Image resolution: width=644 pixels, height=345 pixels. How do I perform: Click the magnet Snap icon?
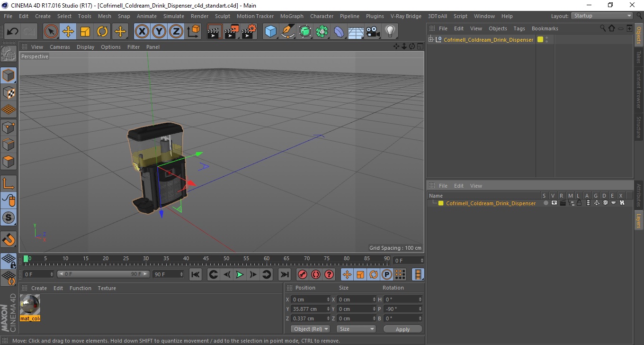tap(9, 239)
